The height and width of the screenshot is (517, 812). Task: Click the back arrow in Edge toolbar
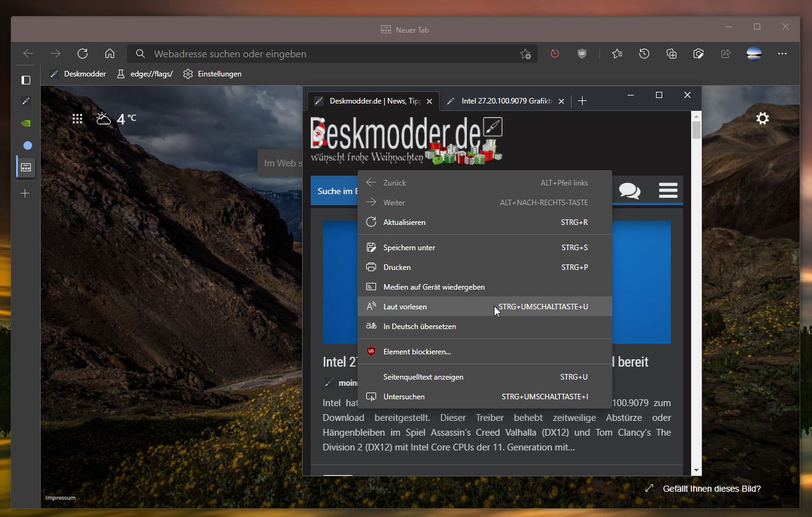(x=28, y=54)
